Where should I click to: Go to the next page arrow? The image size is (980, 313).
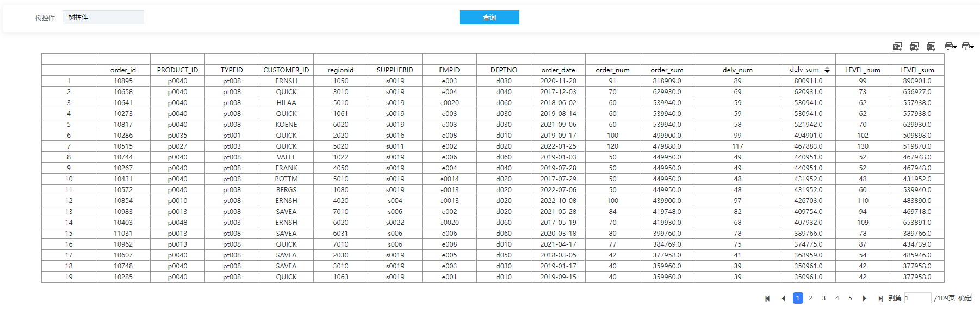click(x=864, y=298)
